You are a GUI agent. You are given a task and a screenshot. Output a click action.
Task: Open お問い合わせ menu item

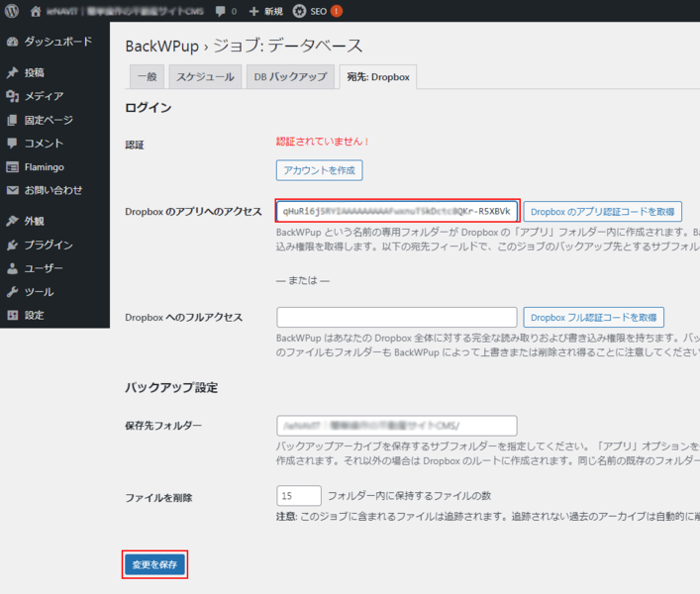click(54, 190)
